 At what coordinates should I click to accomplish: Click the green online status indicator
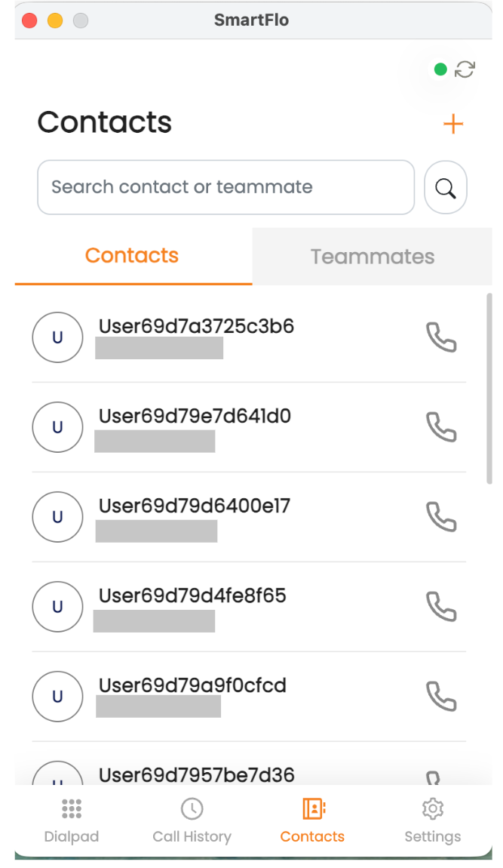pyautogui.click(x=440, y=69)
